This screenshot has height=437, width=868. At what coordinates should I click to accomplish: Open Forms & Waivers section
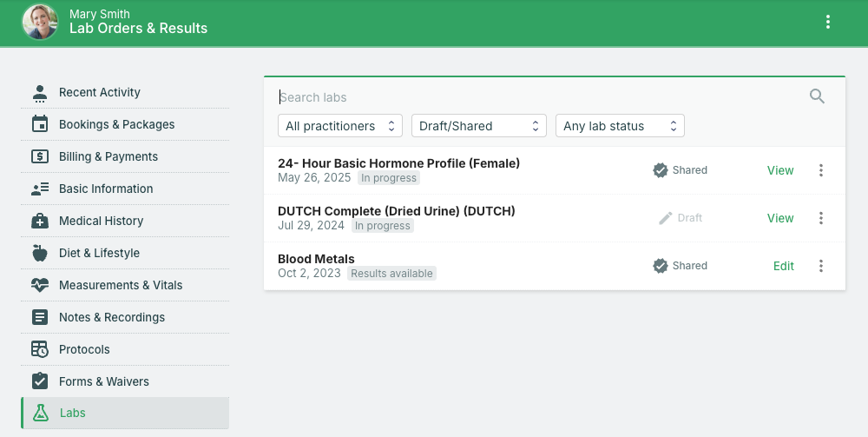pos(103,381)
